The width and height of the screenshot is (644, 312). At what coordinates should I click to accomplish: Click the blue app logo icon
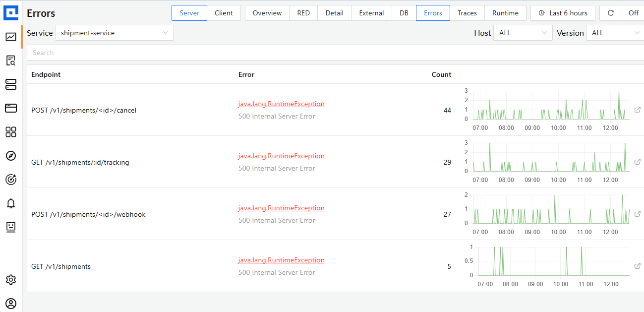[11, 12]
